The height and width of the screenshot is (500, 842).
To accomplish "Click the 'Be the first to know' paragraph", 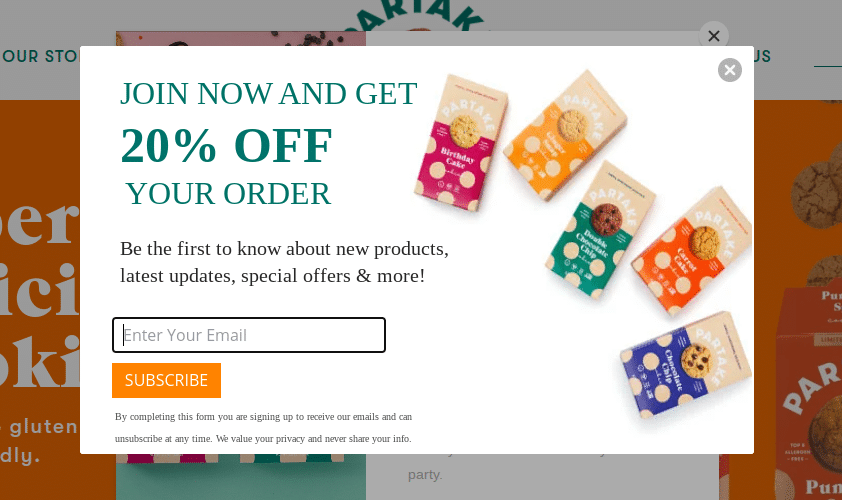I will click(284, 262).
